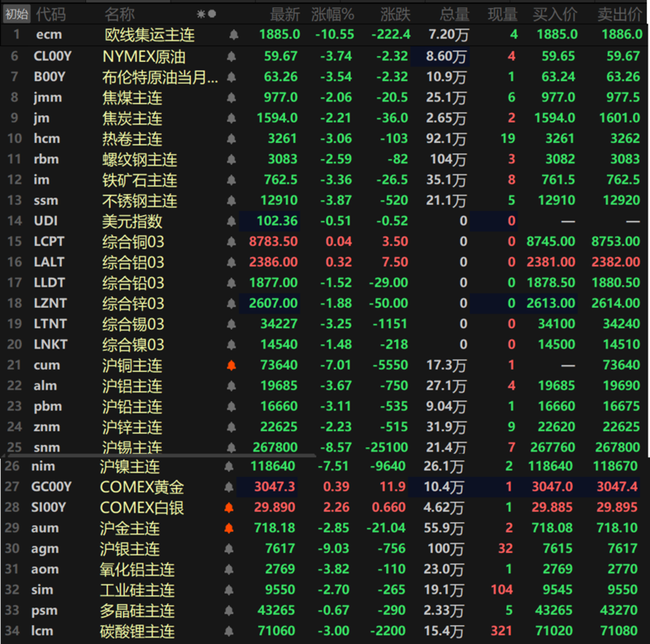Click the bell icon for 欧线集运主连
The height and width of the screenshot is (644, 650).
click(234, 35)
